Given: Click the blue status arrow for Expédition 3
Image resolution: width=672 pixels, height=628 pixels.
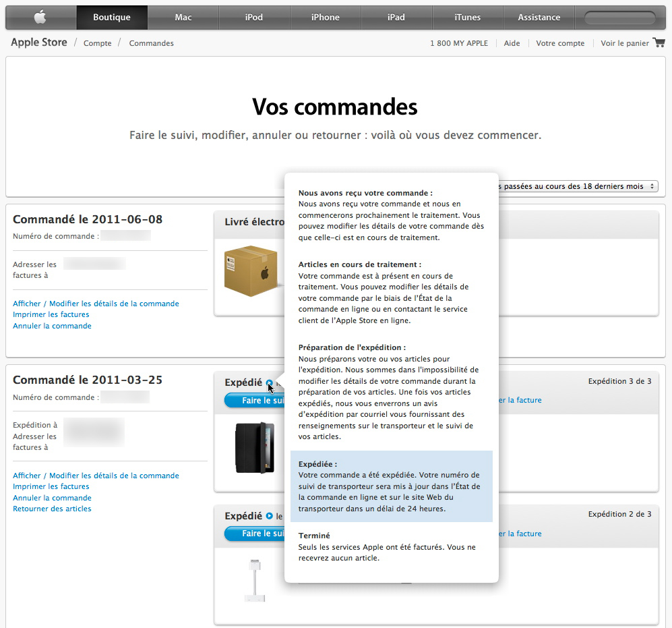Looking at the screenshot, I should point(269,382).
